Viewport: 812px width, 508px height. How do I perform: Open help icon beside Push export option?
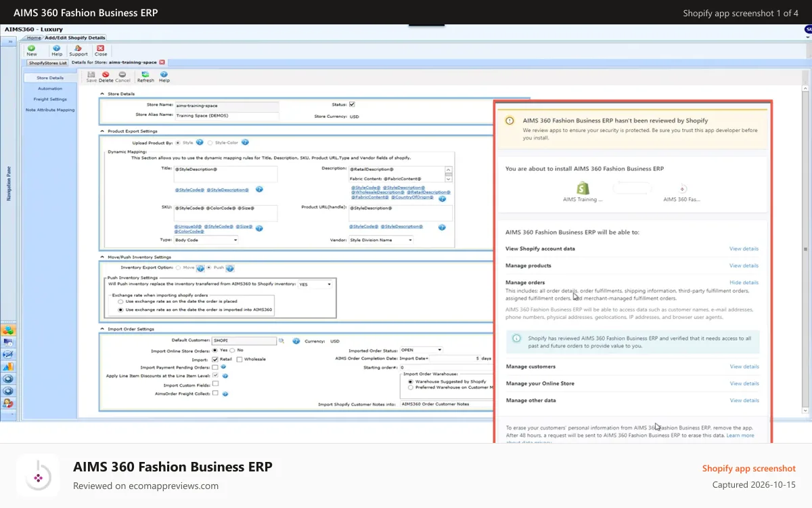(230, 268)
